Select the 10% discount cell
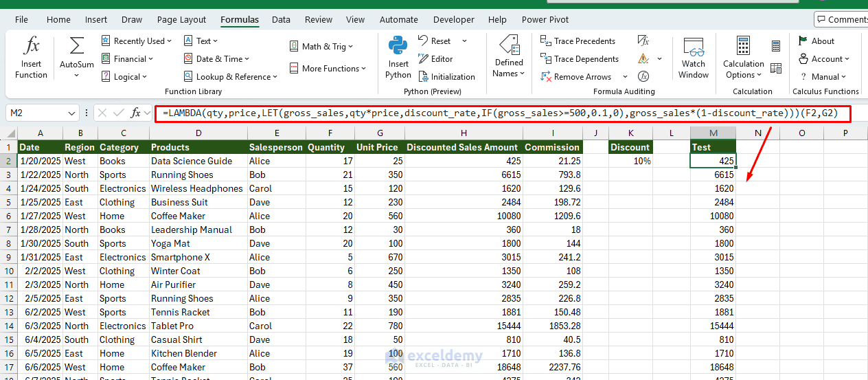This screenshot has width=868, height=380. coord(630,161)
